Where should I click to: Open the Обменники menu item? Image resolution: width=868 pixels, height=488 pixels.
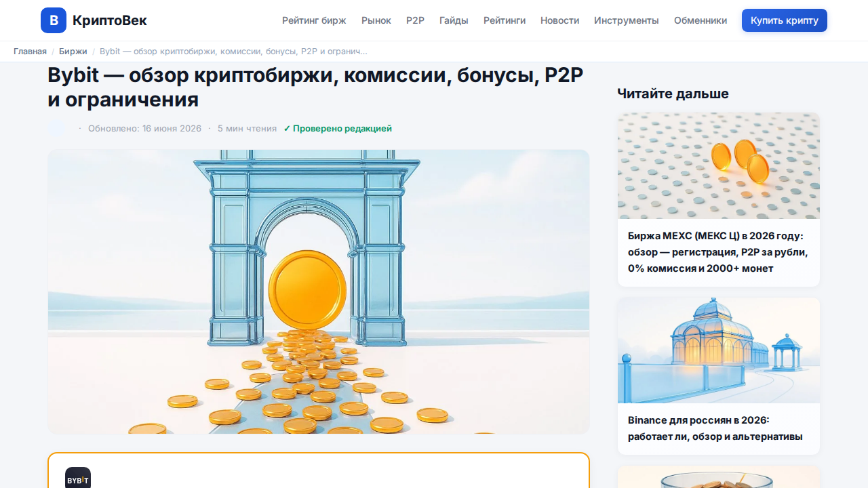701,20
